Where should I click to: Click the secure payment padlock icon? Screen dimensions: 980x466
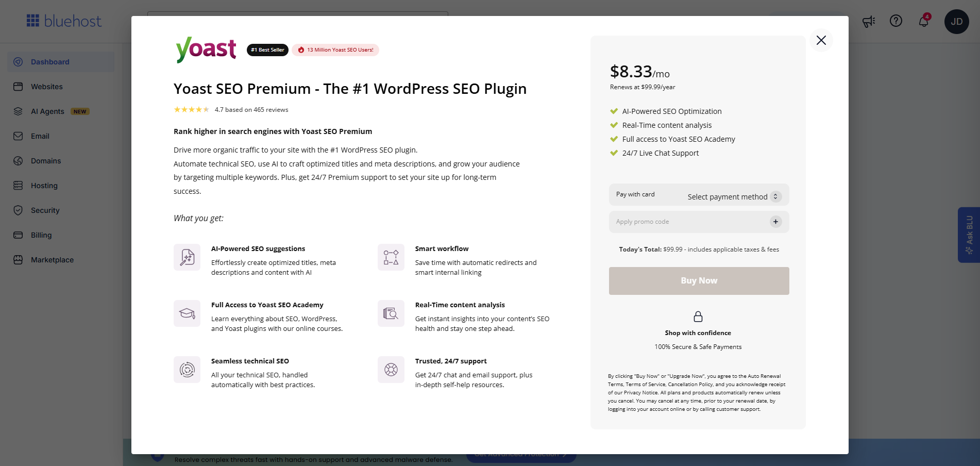tap(698, 316)
